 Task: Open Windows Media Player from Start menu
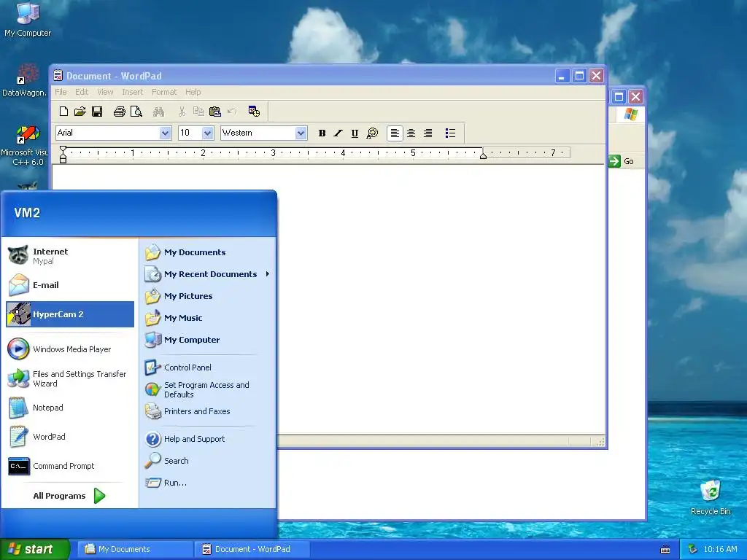coord(69,349)
